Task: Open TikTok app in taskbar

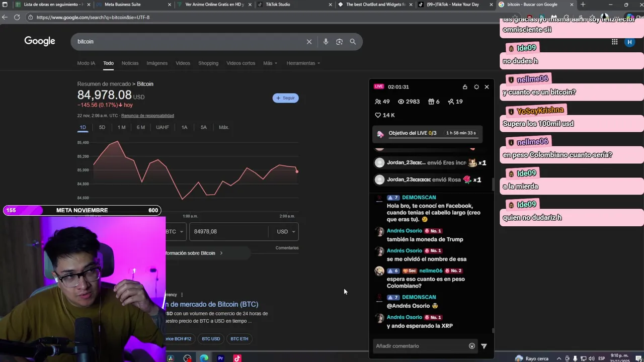Action: 237,358
